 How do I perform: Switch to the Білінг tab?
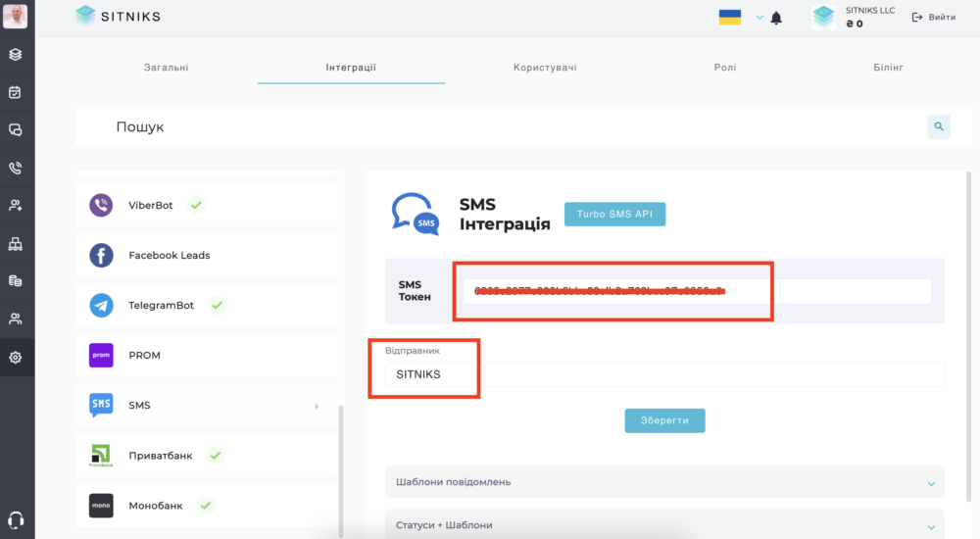pyautogui.click(x=888, y=68)
